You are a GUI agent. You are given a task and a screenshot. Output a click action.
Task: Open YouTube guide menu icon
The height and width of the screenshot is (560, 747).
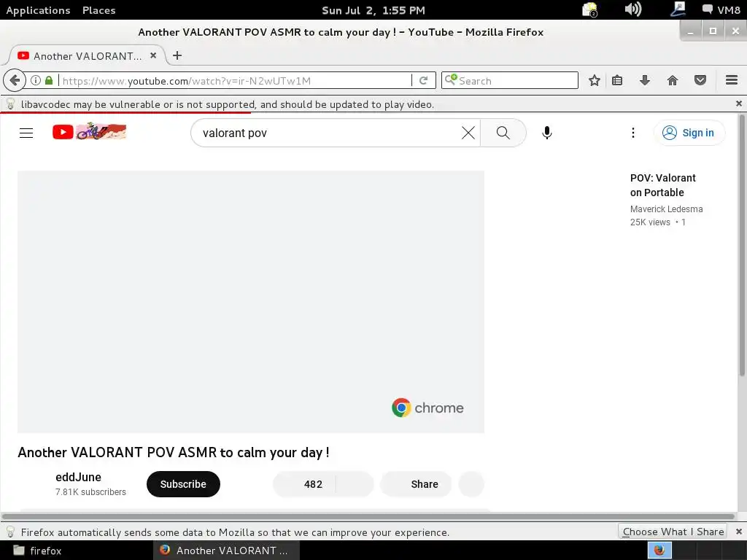tap(26, 133)
